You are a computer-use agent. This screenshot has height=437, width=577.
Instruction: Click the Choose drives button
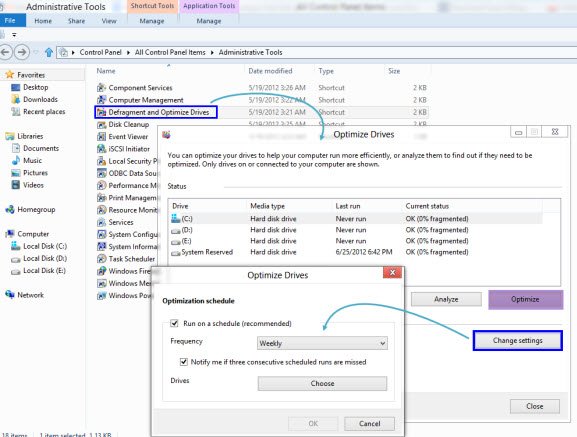pyautogui.click(x=322, y=383)
